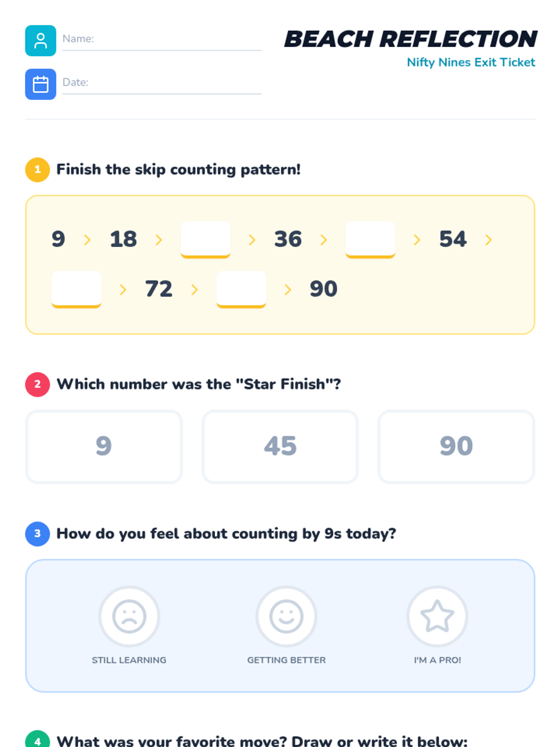
Task: Click the smiley face Getting Better icon
Action: (x=286, y=616)
